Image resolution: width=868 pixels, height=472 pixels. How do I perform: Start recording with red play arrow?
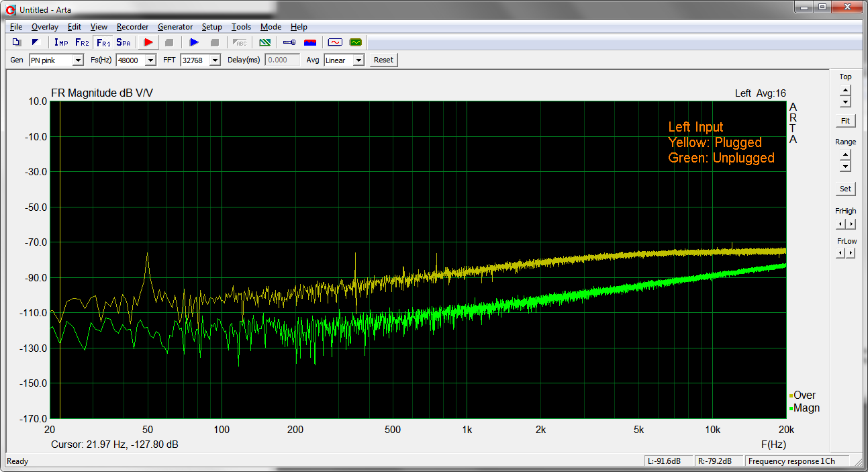click(x=148, y=42)
